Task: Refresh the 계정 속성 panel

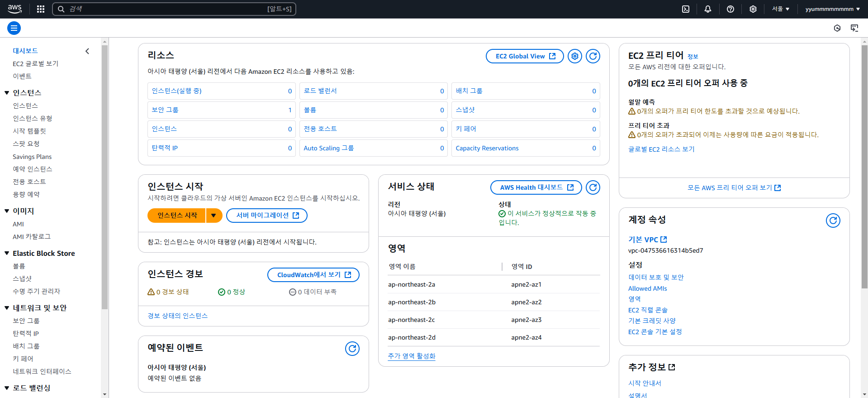Action: tap(833, 221)
